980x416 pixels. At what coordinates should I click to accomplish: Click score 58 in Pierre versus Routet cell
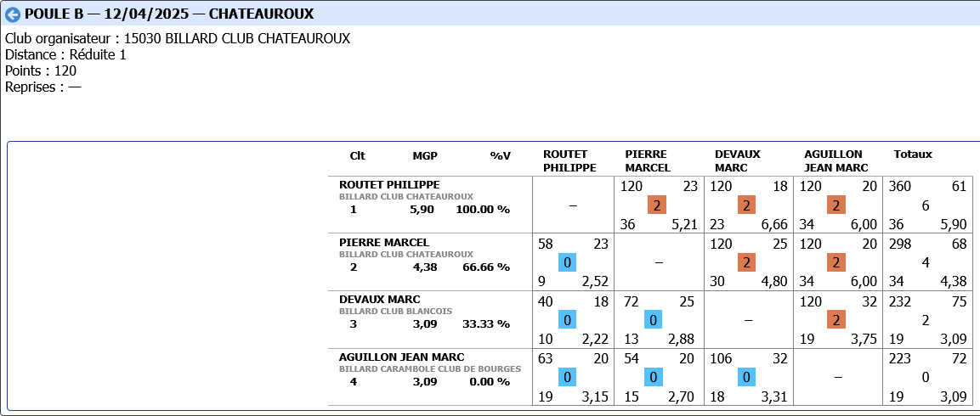(545, 245)
